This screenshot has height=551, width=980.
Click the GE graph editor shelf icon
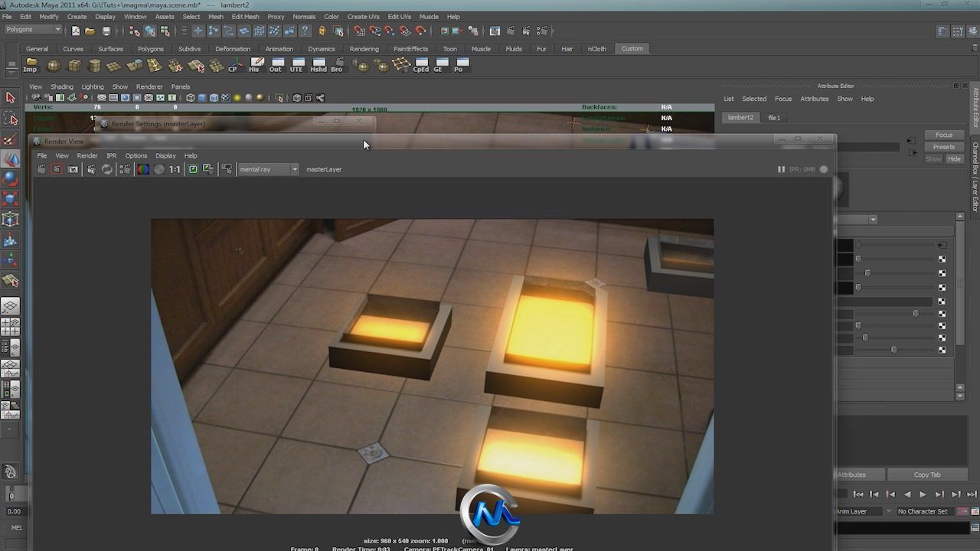[439, 65]
